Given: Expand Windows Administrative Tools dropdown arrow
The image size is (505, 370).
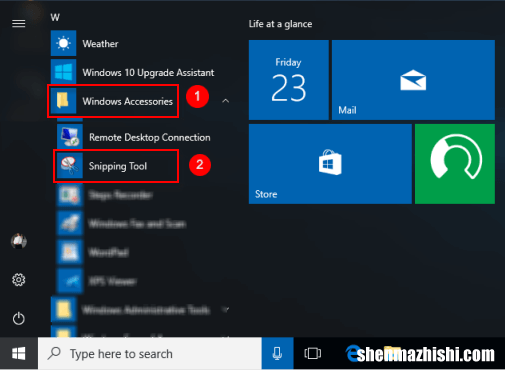Looking at the screenshot, I should point(226,310).
